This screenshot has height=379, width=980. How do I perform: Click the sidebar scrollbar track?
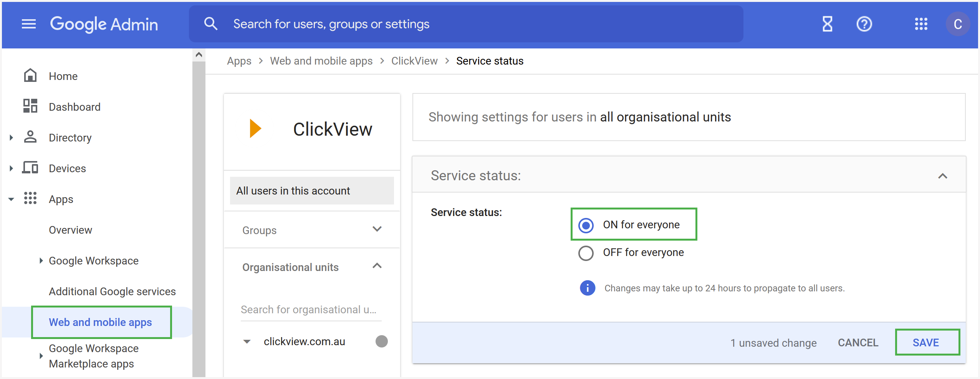pos(199,218)
